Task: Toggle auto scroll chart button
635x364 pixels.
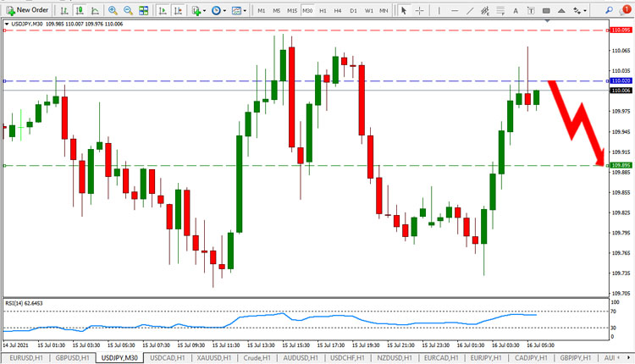Action: tap(163, 10)
